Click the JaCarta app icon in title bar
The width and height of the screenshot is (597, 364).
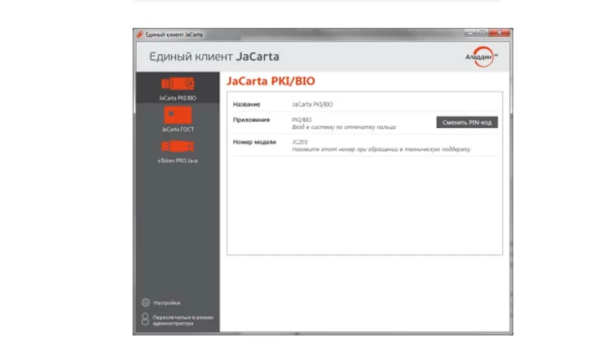coord(140,35)
